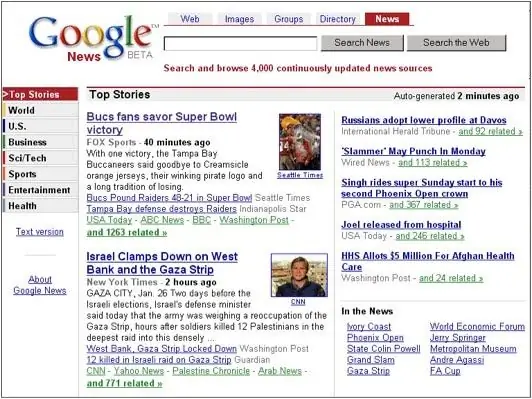Go to the Business section
The image size is (532, 399).
click(40, 142)
